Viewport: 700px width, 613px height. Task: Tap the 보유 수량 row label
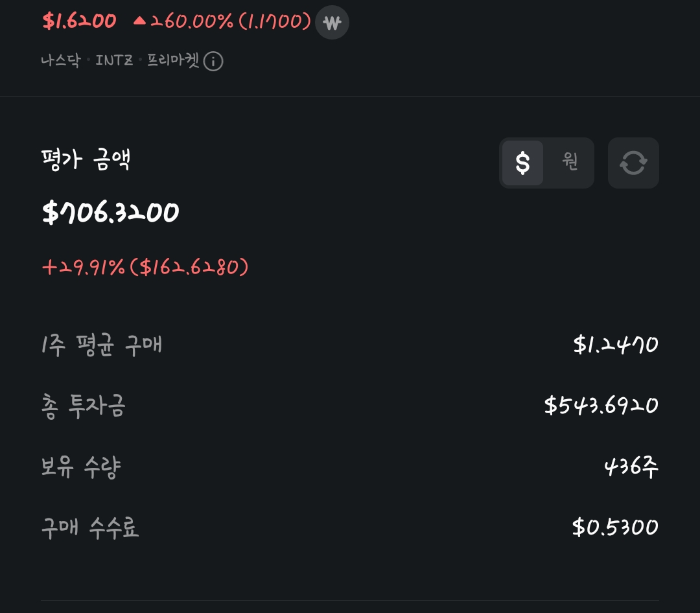pyautogui.click(x=81, y=467)
